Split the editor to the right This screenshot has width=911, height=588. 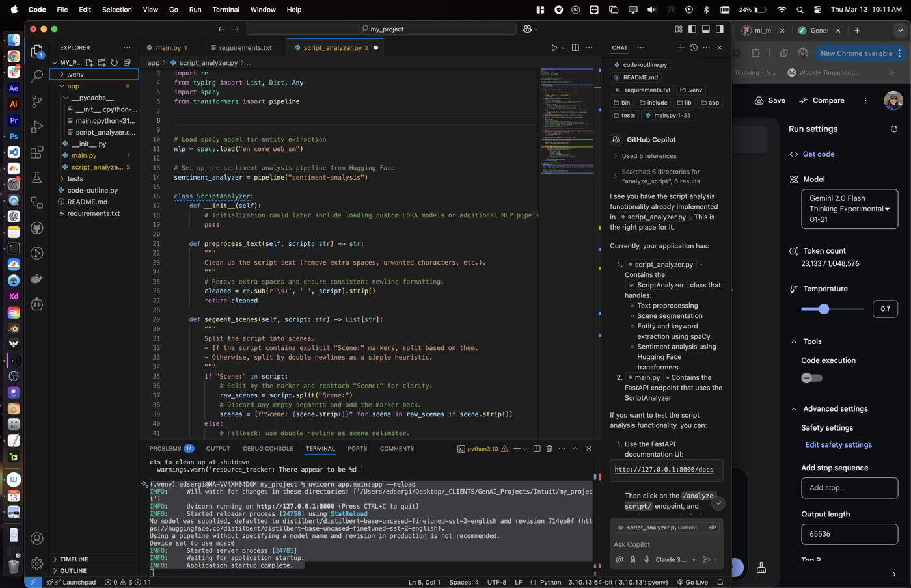coord(575,47)
